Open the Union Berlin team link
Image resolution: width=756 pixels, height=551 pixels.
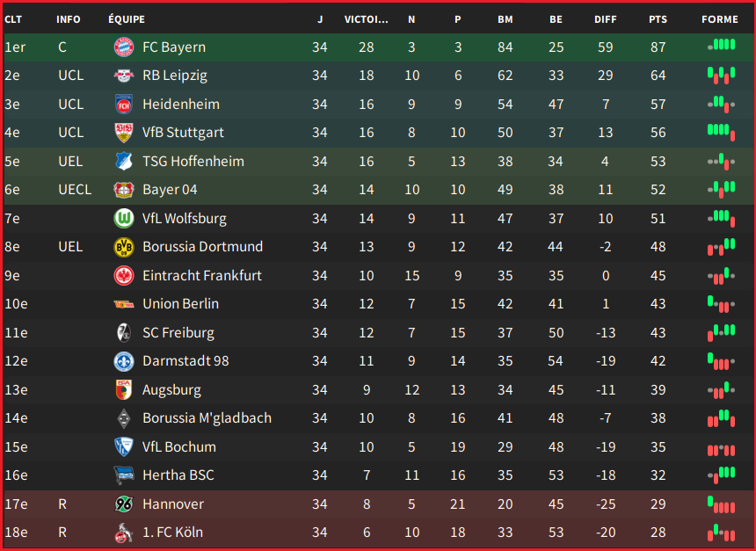point(181,304)
